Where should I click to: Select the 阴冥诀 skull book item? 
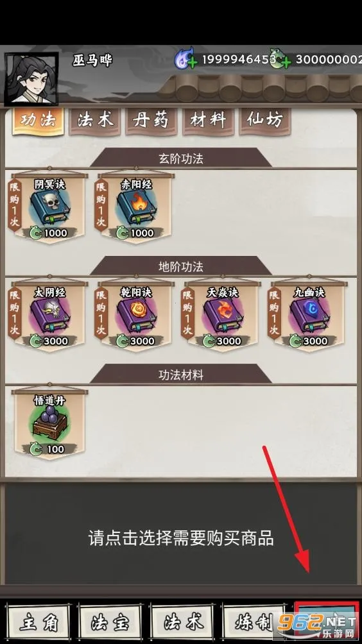coord(49,208)
